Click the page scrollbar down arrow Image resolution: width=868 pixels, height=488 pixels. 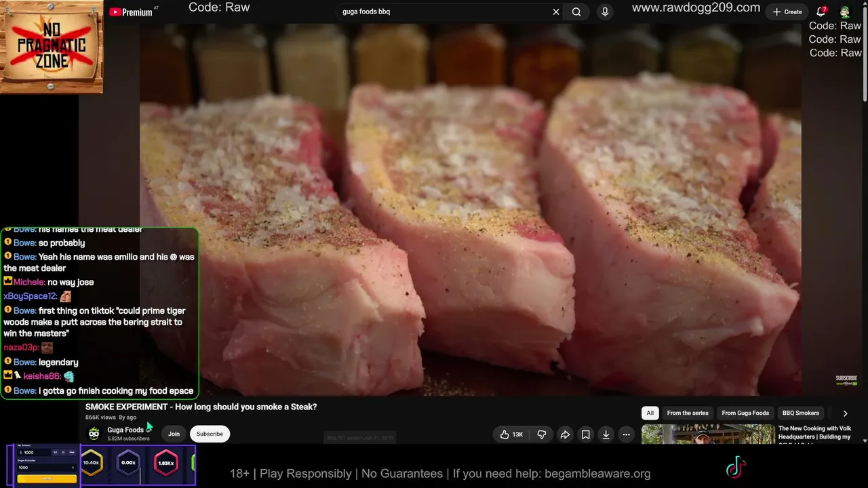coord(865,441)
